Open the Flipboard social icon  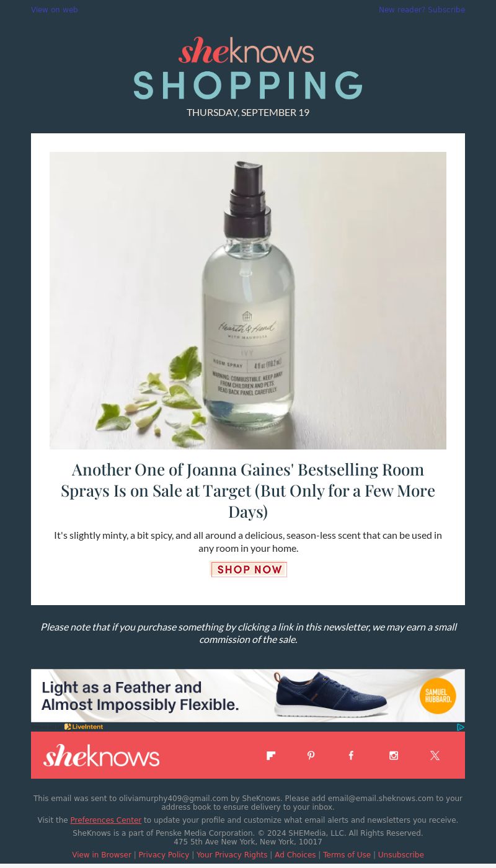(271, 755)
